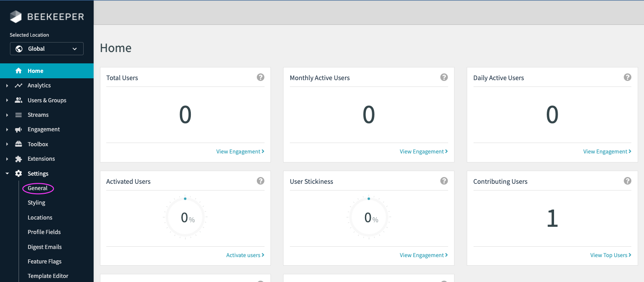Click the Toolbox icon in sidebar
The image size is (644, 282).
click(x=19, y=144)
